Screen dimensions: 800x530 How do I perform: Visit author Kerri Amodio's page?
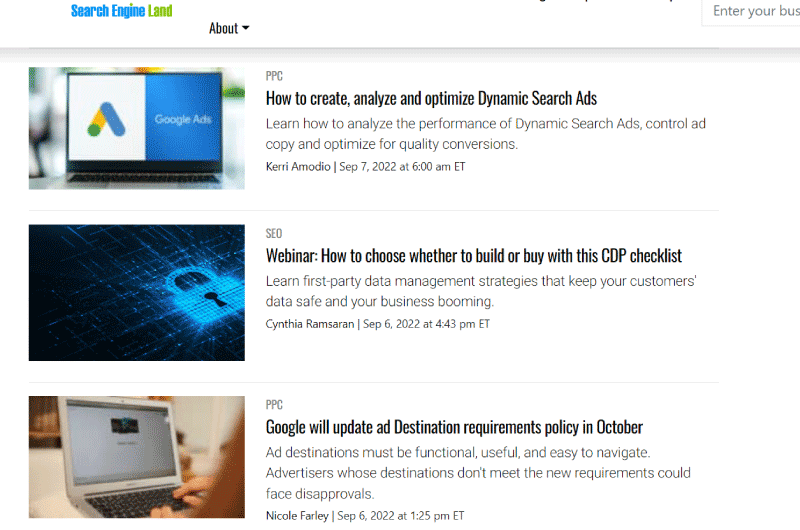pyautogui.click(x=298, y=167)
